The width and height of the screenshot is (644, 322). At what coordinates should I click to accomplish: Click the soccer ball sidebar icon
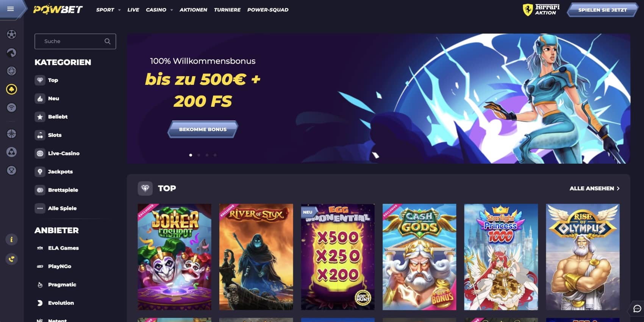[11, 34]
